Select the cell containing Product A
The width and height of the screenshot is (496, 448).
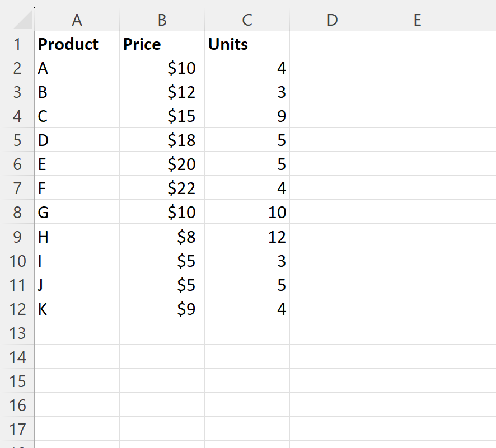coord(77,68)
